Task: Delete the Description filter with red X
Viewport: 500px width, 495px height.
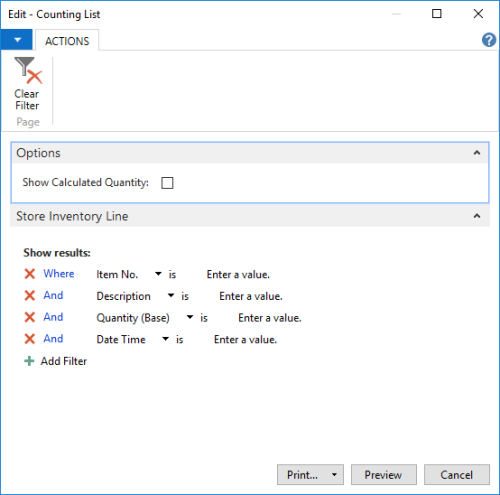Action: (x=30, y=295)
